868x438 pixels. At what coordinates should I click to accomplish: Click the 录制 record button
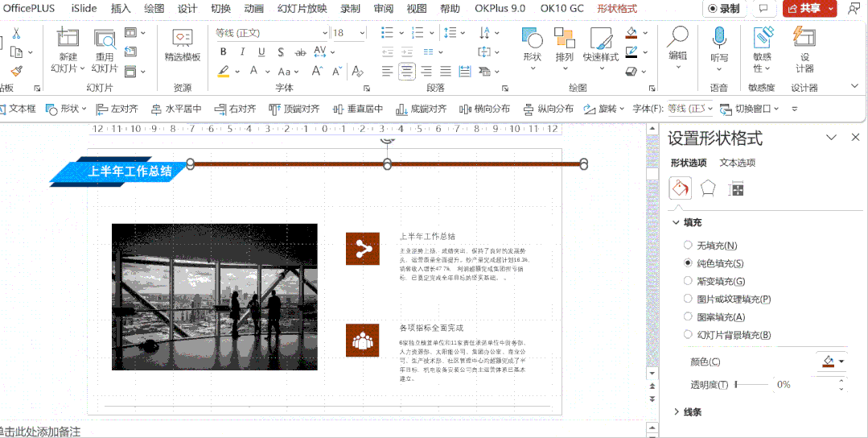[x=723, y=8]
